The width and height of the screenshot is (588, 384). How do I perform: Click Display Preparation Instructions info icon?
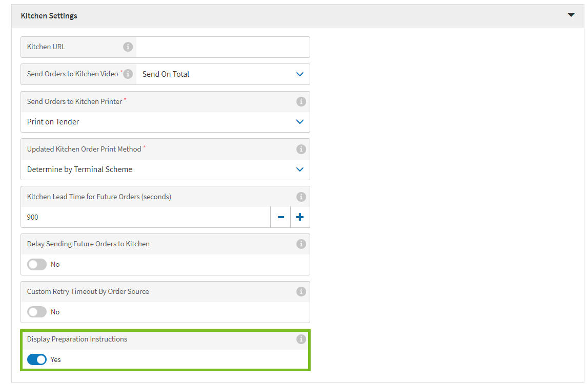301,339
